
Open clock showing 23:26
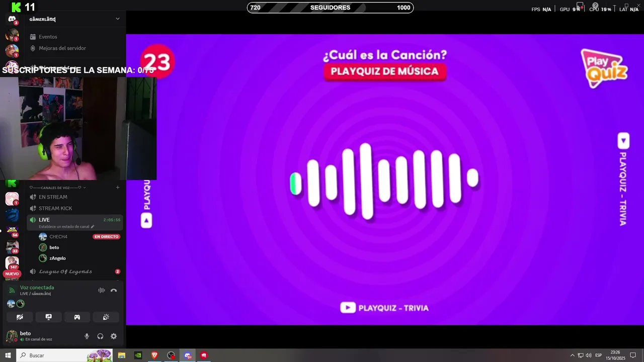pyautogui.click(x=615, y=355)
